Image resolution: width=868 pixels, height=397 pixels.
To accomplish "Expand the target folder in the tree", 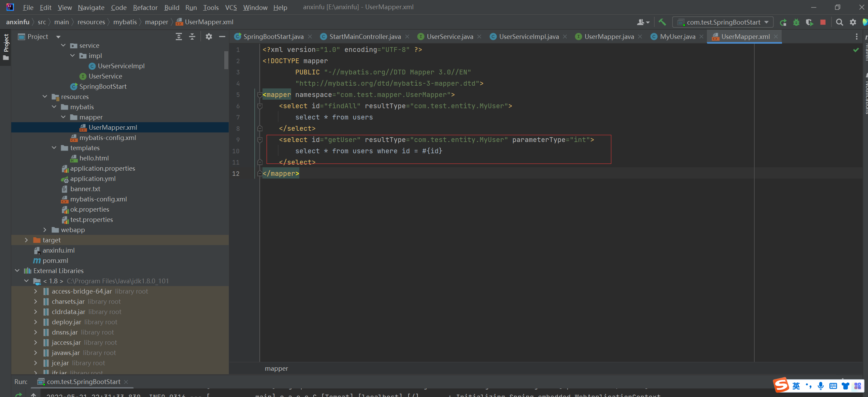I will tap(26, 240).
